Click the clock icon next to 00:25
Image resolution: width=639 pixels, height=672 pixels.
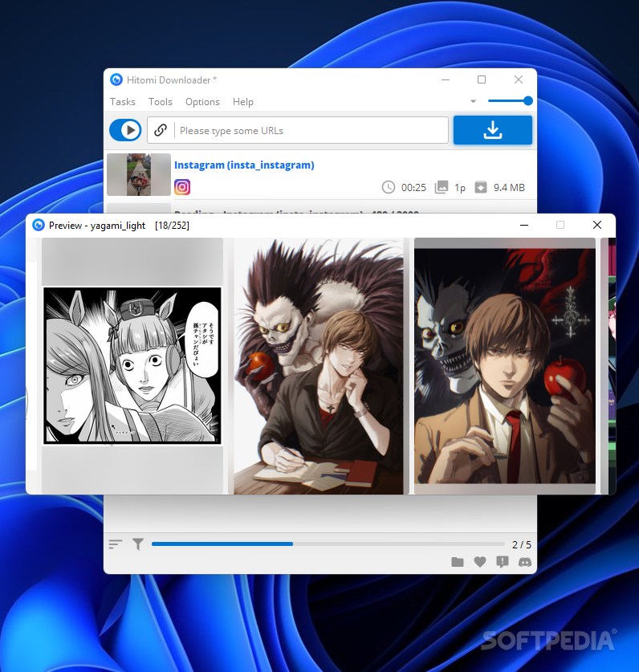(389, 187)
